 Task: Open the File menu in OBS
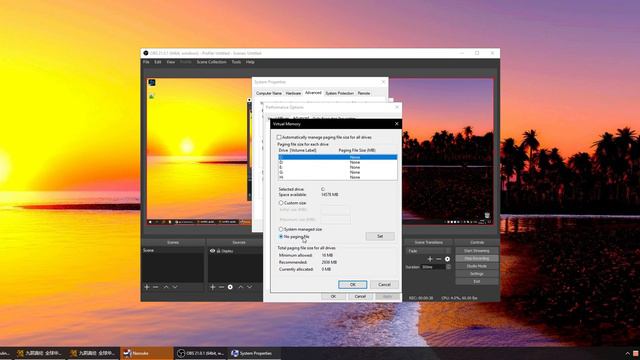click(x=146, y=62)
